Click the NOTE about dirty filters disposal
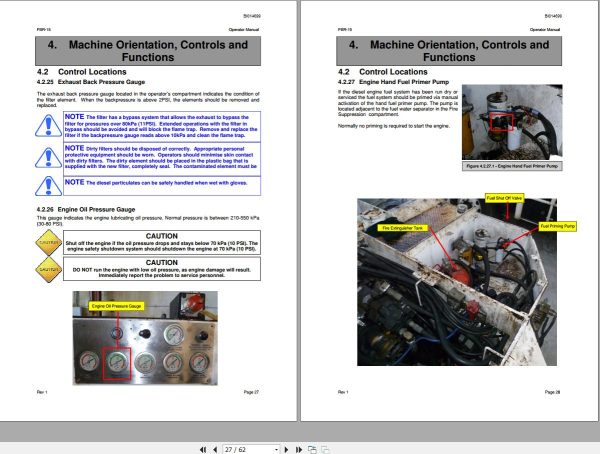Viewport: 600px width, 454px height. coord(162,159)
